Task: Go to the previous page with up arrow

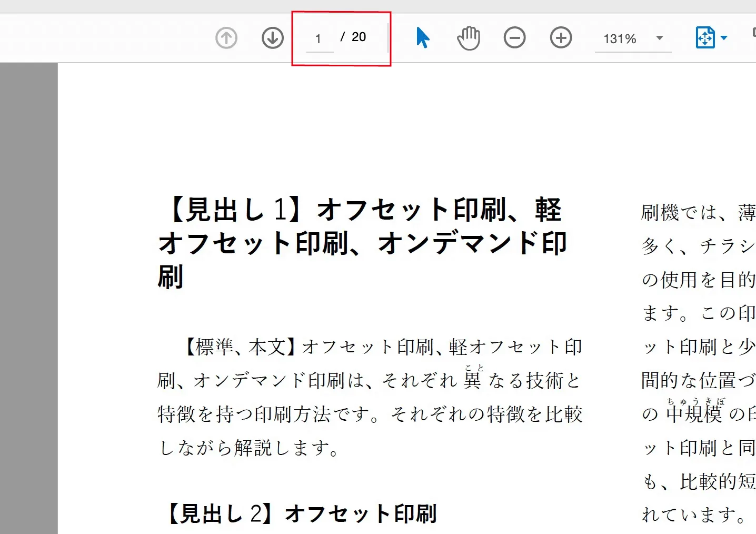Action: [x=226, y=38]
